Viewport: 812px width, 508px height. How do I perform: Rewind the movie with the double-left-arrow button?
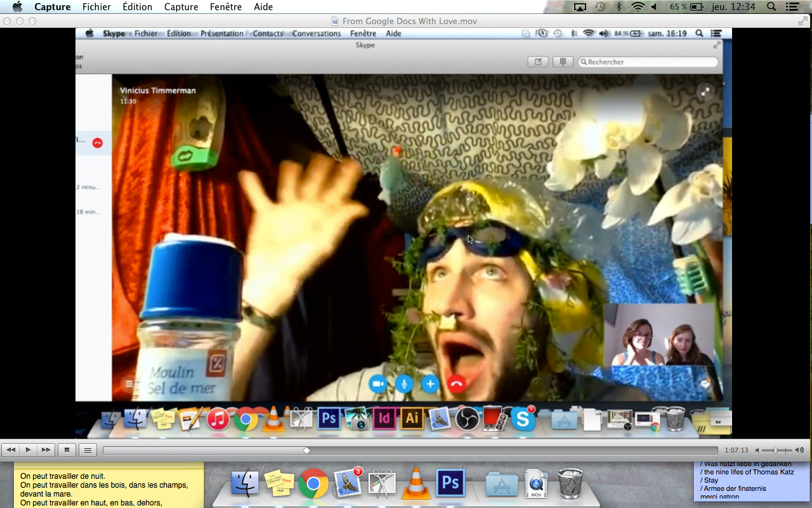11,450
